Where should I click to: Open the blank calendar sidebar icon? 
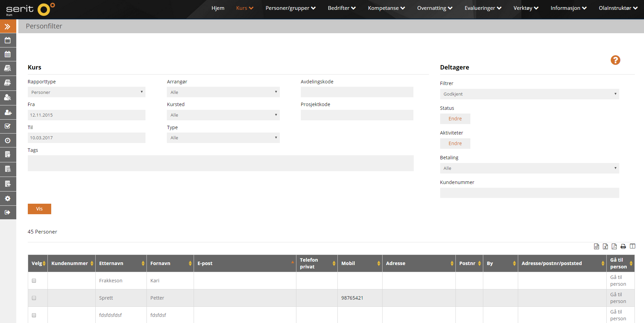click(8, 40)
